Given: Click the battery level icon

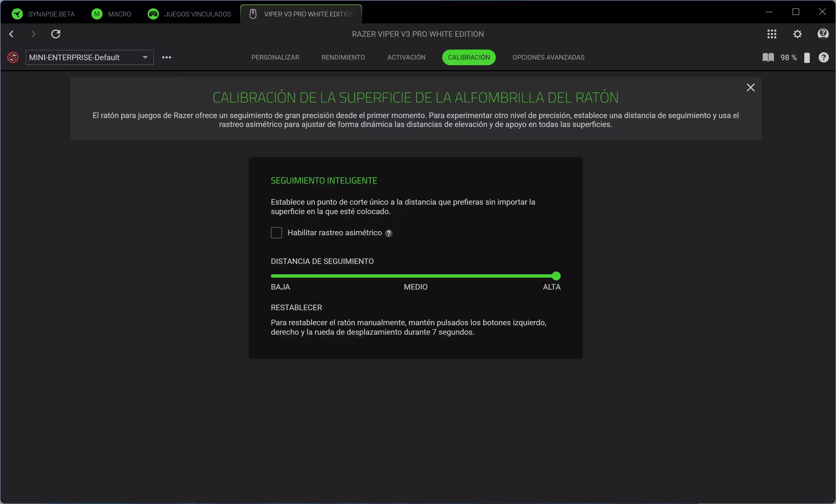Looking at the screenshot, I should point(807,57).
